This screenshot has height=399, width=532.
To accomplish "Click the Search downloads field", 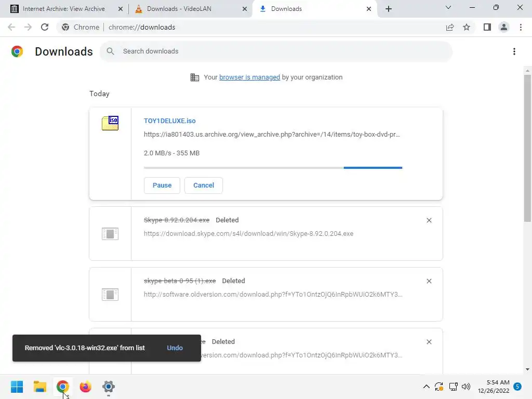I will pos(276,51).
